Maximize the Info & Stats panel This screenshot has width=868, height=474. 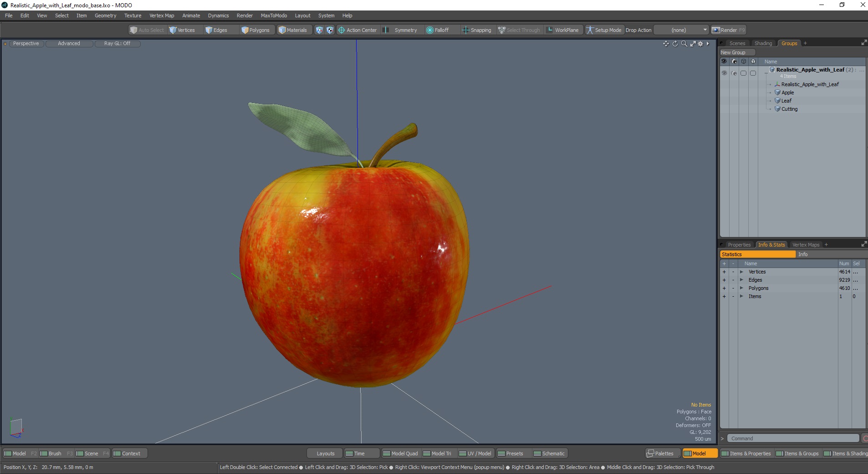[864, 245]
